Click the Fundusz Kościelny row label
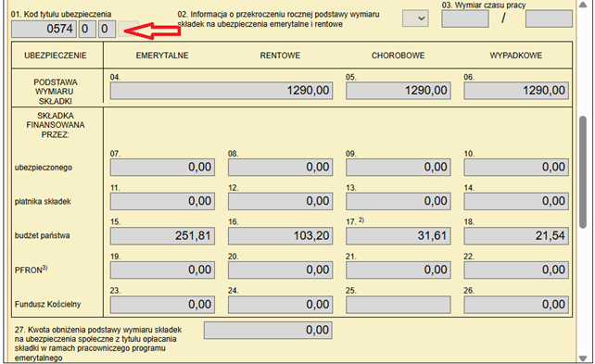The image size is (595, 364). pos(48,304)
